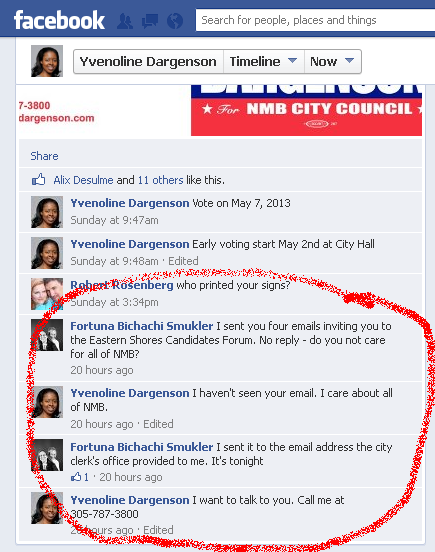The image size is (435, 552).
Task: Click Yvenoline Dargenson name on Vote comment
Action: [130, 203]
